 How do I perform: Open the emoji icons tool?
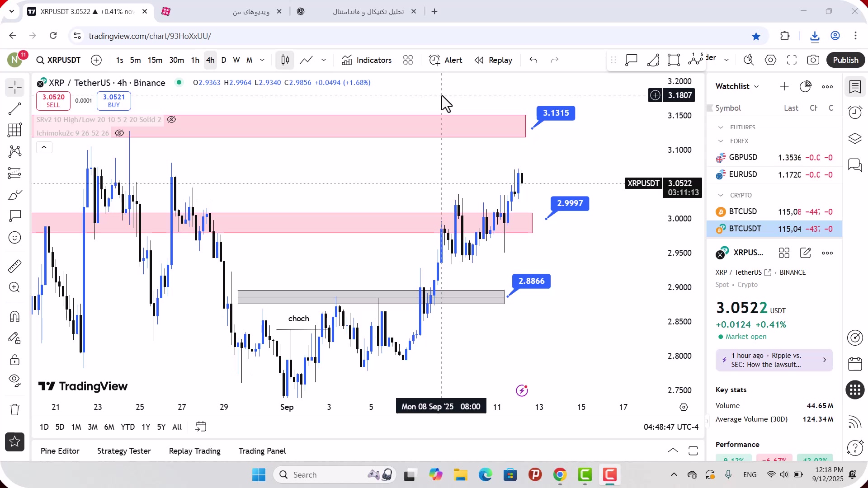14,238
